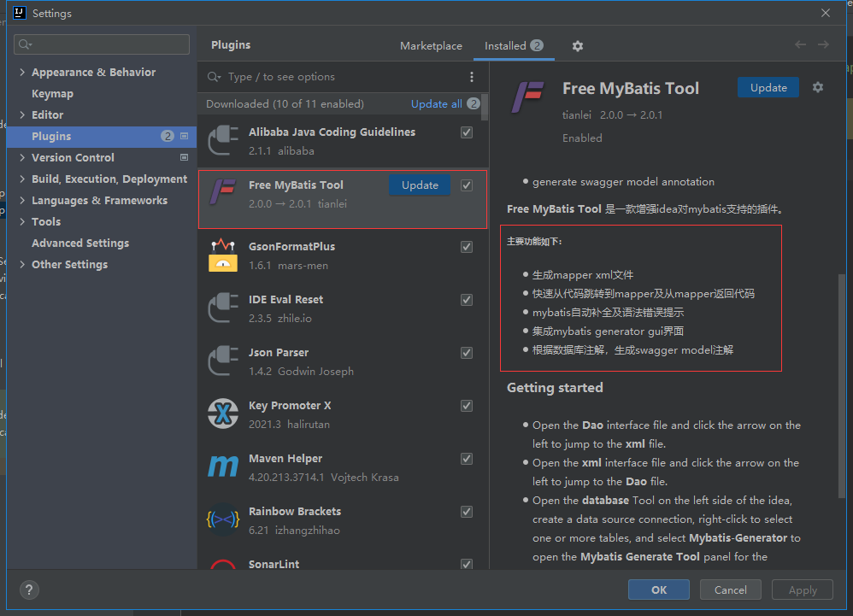Click the Version Control project-level icon
The image size is (853, 616).
(x=184, y=157)
